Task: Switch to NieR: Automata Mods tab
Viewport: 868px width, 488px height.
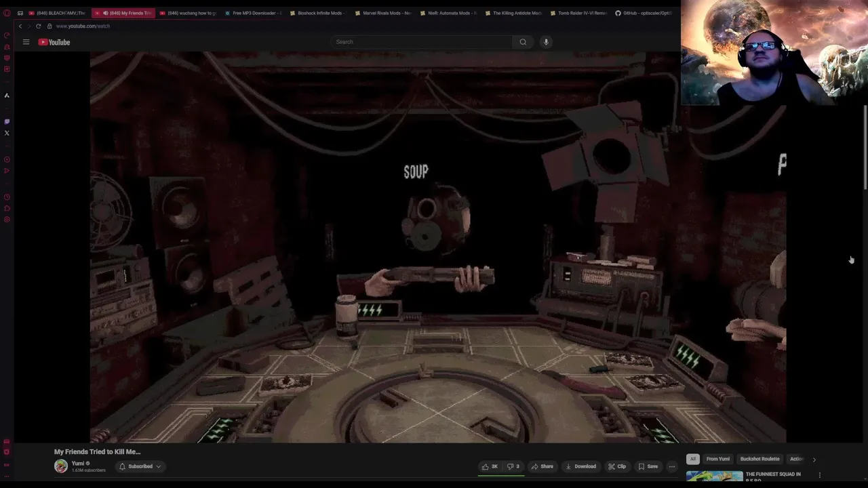Action: (448, 13)
